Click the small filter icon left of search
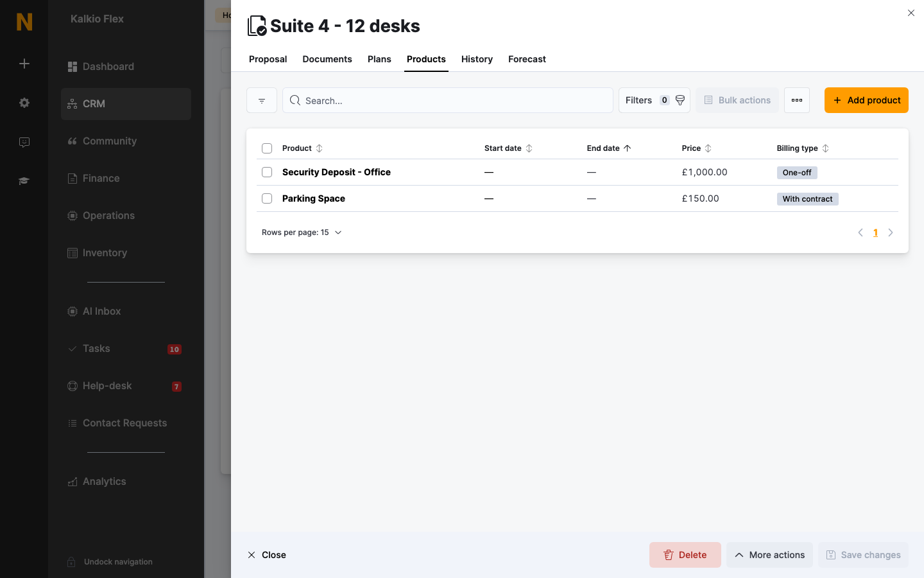Viewport: 924px width, 578px height. click(x=262, y=100)
